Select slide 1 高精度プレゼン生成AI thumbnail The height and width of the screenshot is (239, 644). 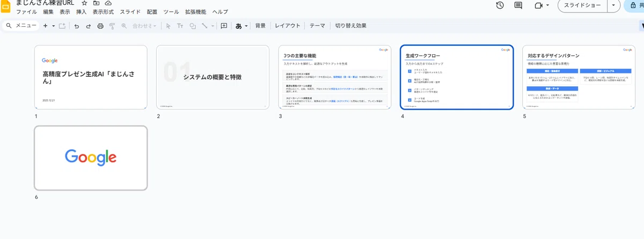point(91,77)
